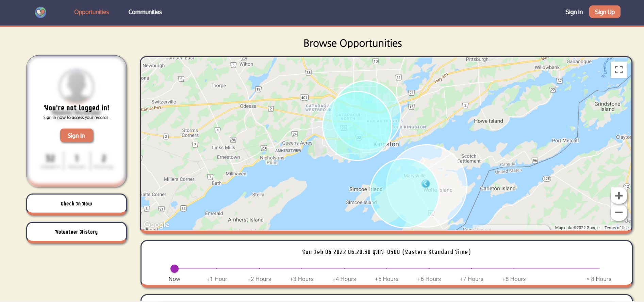
Task: Click the Browse Opportunities heading
Action: [x=353, y=43]
